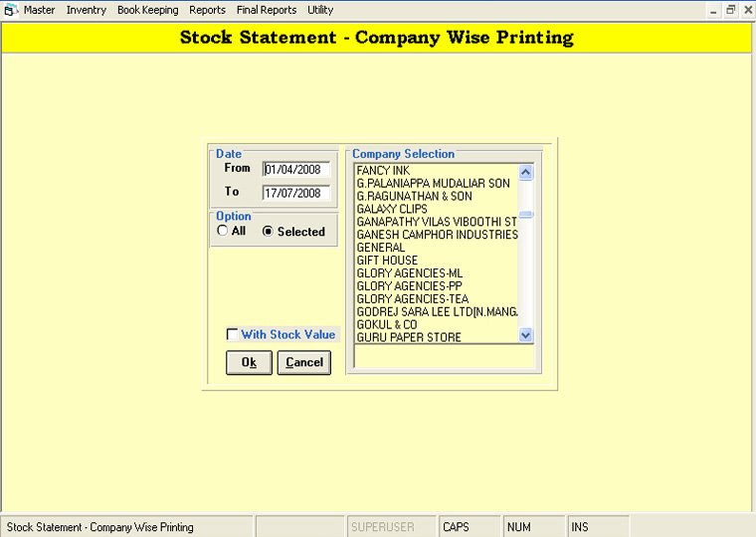This screenshot has height=537, width=756.
Task: Restore the inner window using restore icon
Action: [x=730, y=10]
